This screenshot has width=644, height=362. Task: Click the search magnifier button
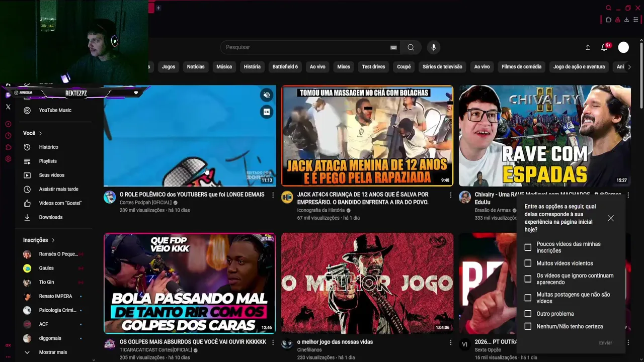[411, 47]
